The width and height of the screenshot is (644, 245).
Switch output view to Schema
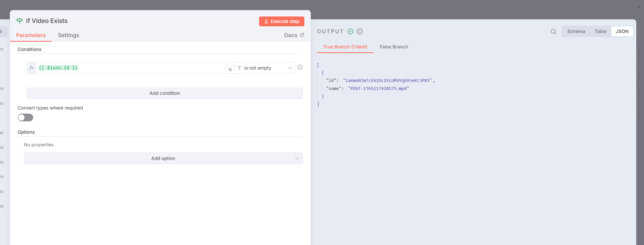point(576,31)
